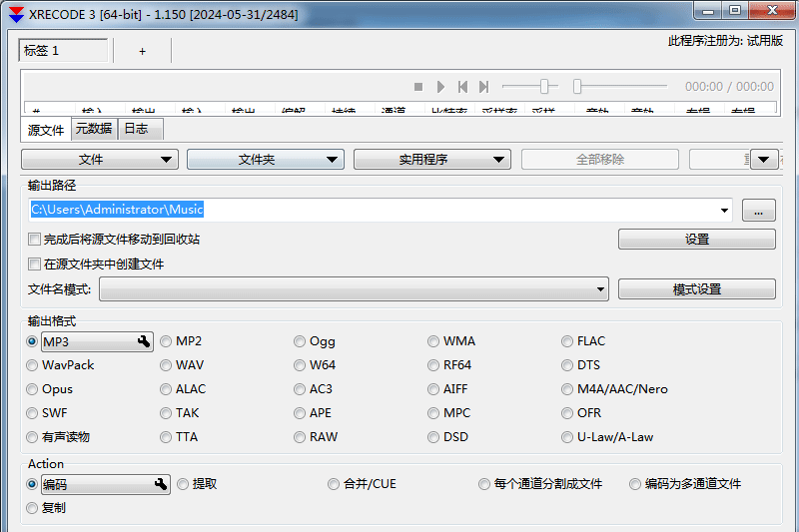This screenshot has width=799, height=532.
Task: Select RF64 output format
Action: point(433,365)
